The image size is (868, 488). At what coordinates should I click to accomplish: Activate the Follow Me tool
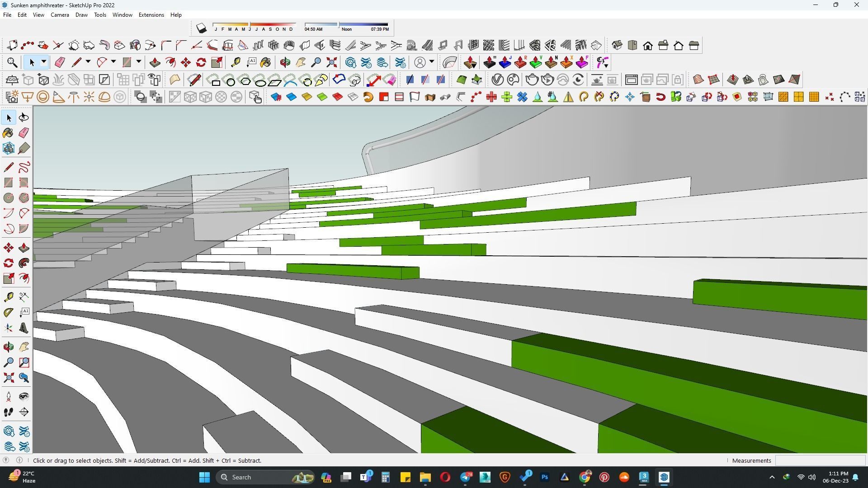(x=24, y=263)
